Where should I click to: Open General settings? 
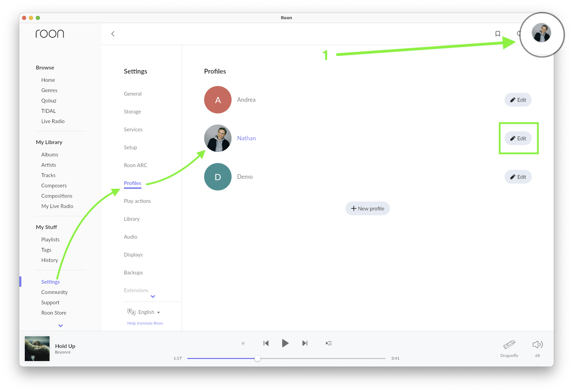click(x=132, y=94)
